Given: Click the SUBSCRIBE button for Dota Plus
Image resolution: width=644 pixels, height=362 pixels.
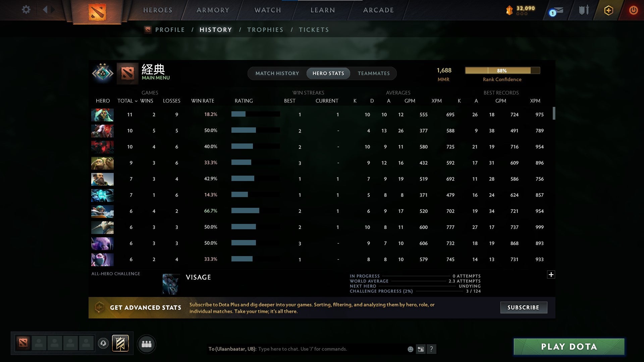Looking at the screenshot, I should point(523,307).
